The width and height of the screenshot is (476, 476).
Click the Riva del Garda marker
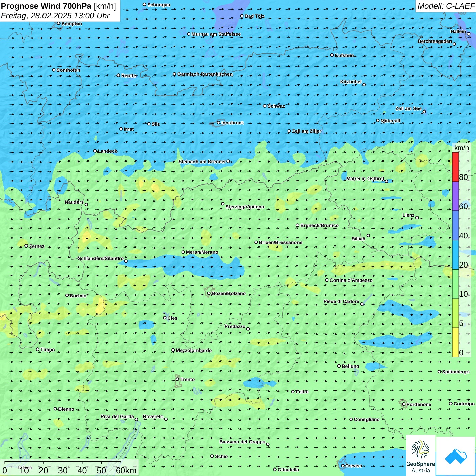(x=136, y=419)
